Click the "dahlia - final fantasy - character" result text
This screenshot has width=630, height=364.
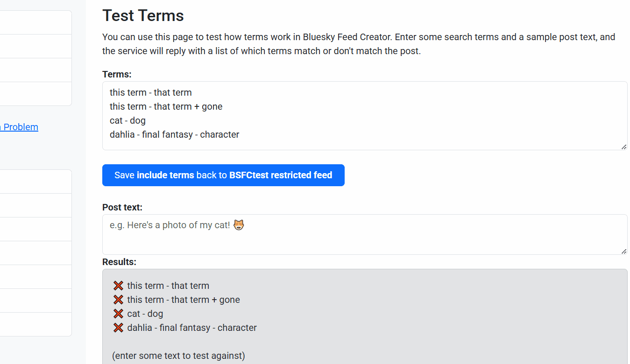click(x=191, y=328)
